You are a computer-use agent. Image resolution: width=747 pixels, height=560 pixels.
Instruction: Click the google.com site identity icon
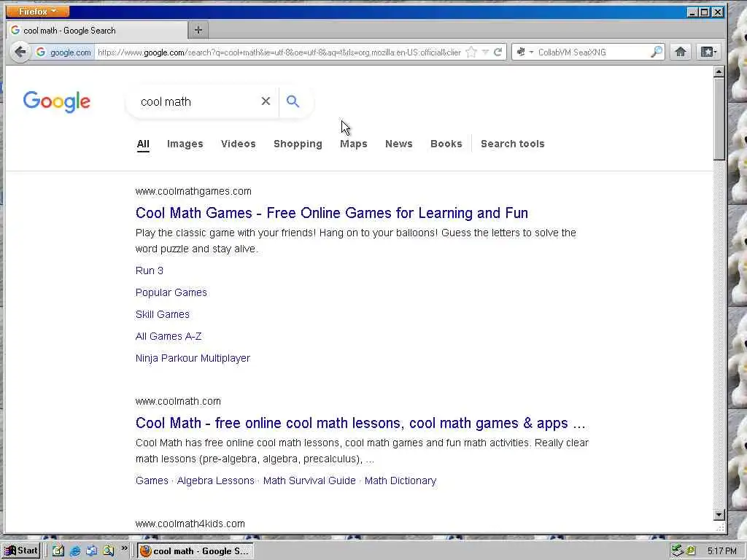[x=63, y=52]
